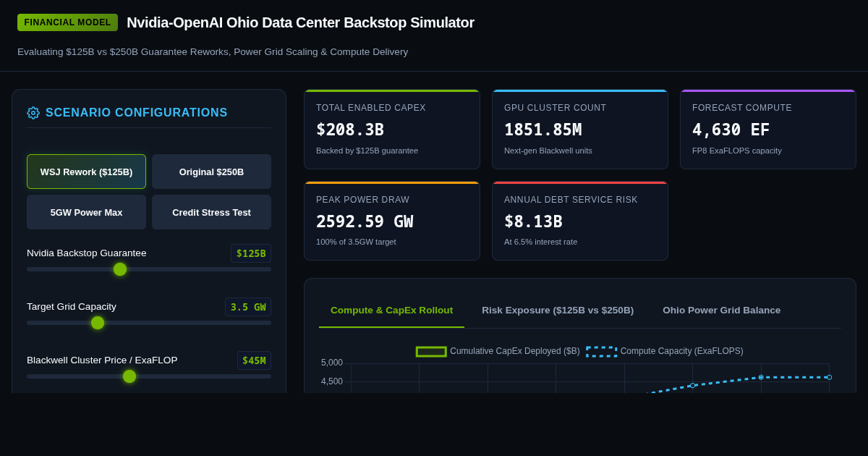Switch to Risk Exposure ($125B vs $250B) tab
The image size is (868, 456).
558,311
